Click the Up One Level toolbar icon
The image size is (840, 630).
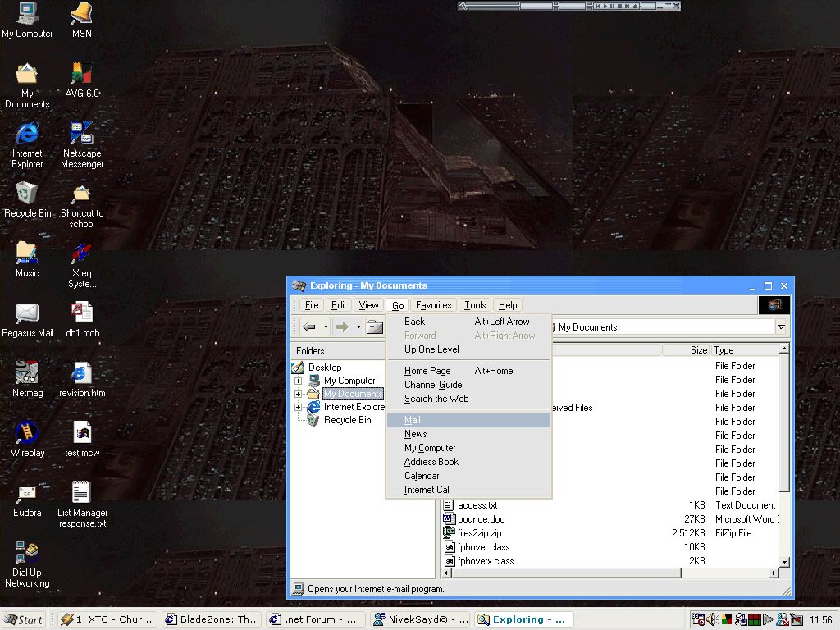375,327
